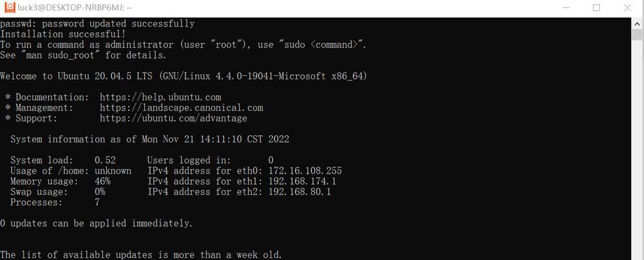Maximize the Ubuntu terminal window
Image resolution: width=644 pixels, height=260 pixels.
tap(597, 8)
